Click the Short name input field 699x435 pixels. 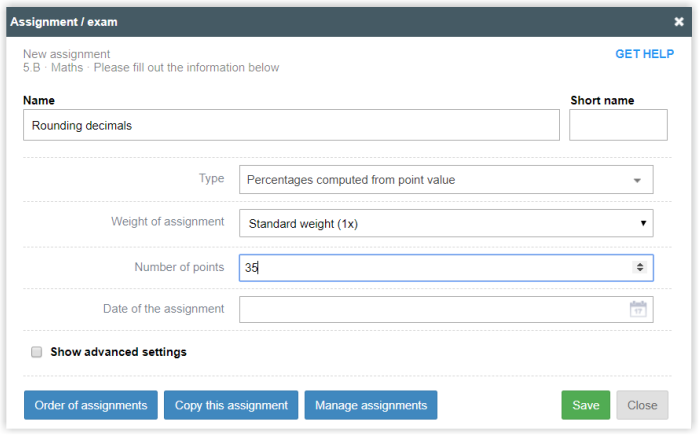pyautogui.click(x=618, y=125)
